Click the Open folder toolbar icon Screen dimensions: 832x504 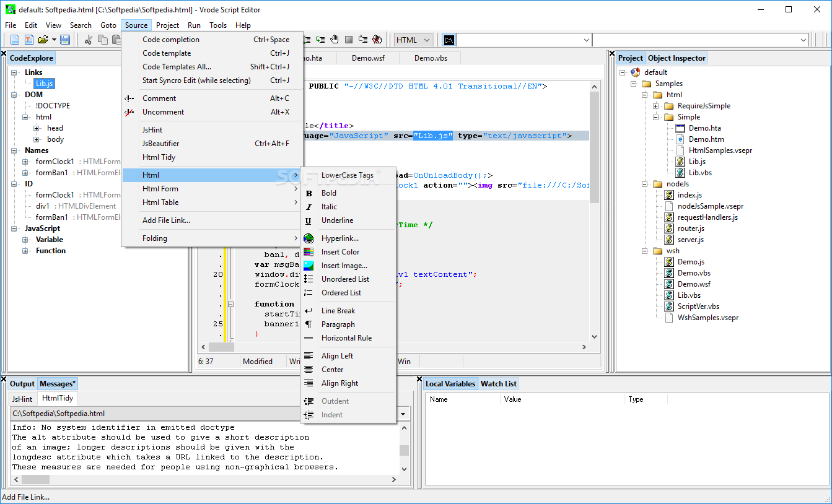(x=43, y=40)
